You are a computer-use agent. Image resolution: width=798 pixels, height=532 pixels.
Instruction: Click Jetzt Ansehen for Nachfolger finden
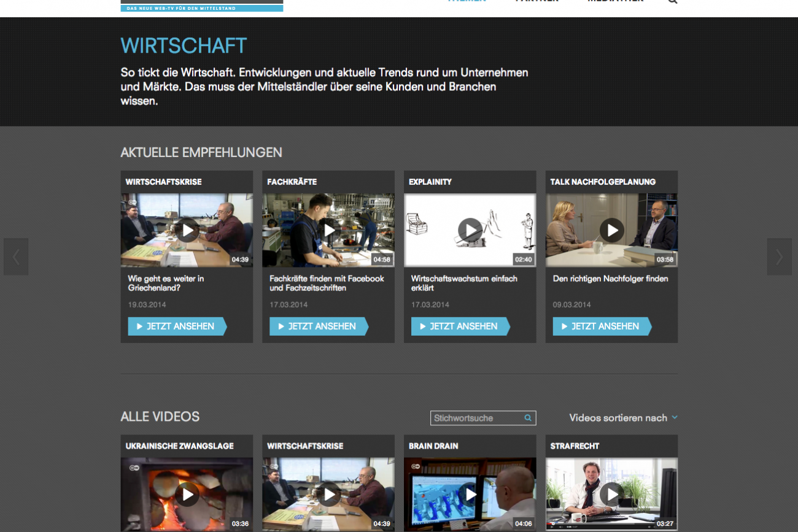click(602, 326)
